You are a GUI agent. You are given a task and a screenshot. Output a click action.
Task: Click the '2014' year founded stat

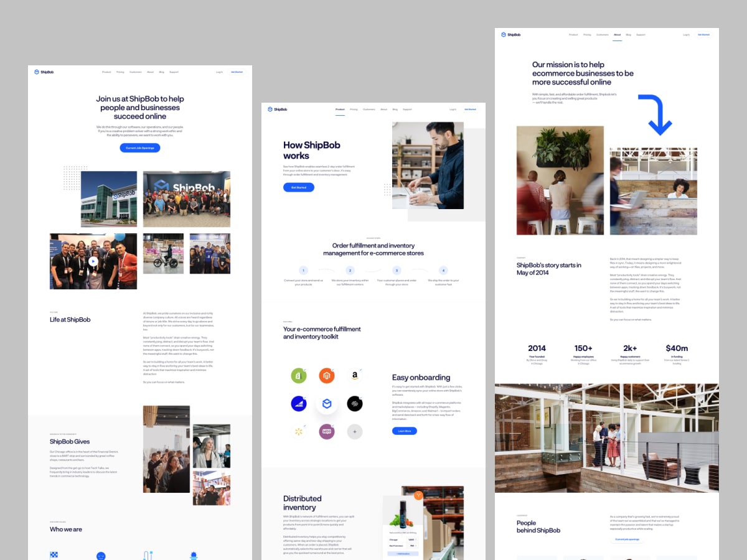[x=537, y=348]
